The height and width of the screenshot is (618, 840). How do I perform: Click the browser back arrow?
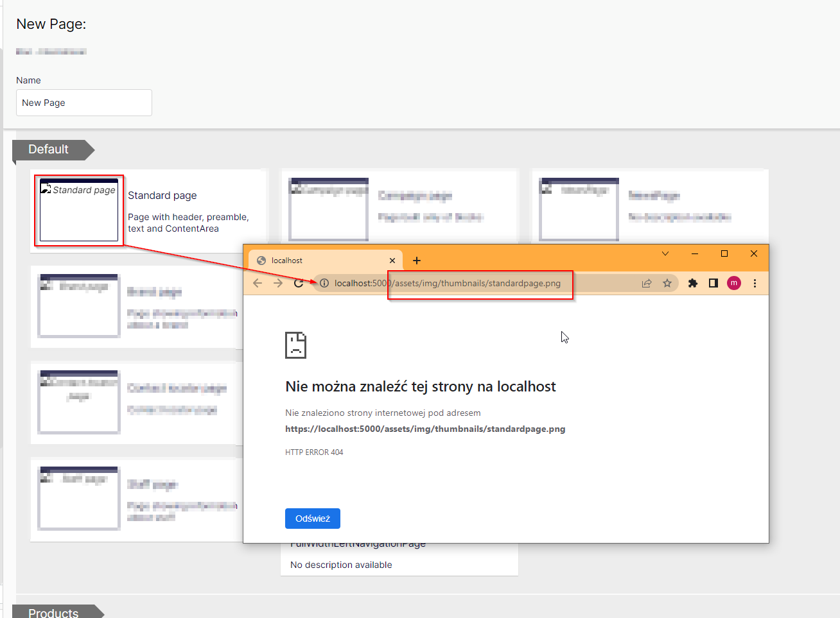[x=258, y=283]
